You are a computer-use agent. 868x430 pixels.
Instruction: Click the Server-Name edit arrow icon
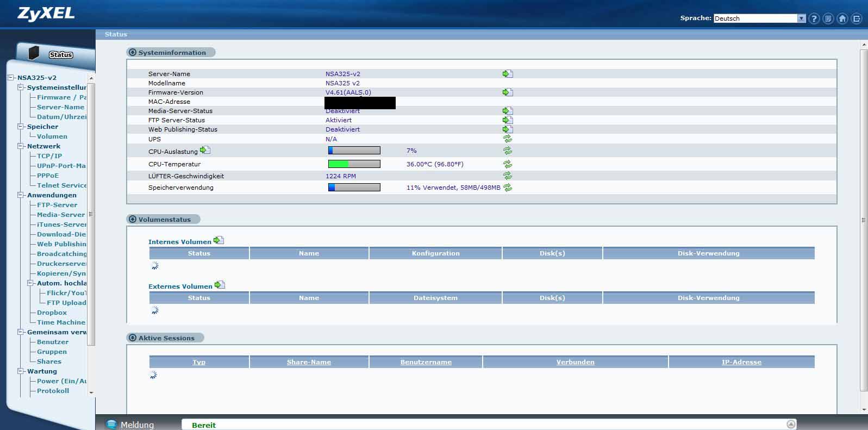pos(508,73)
